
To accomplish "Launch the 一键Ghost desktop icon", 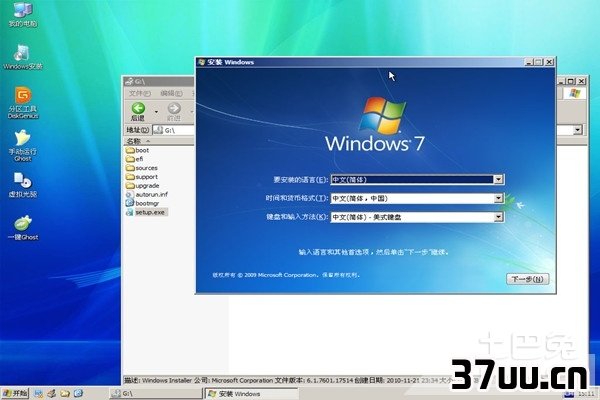I will [x=23, y=228].
